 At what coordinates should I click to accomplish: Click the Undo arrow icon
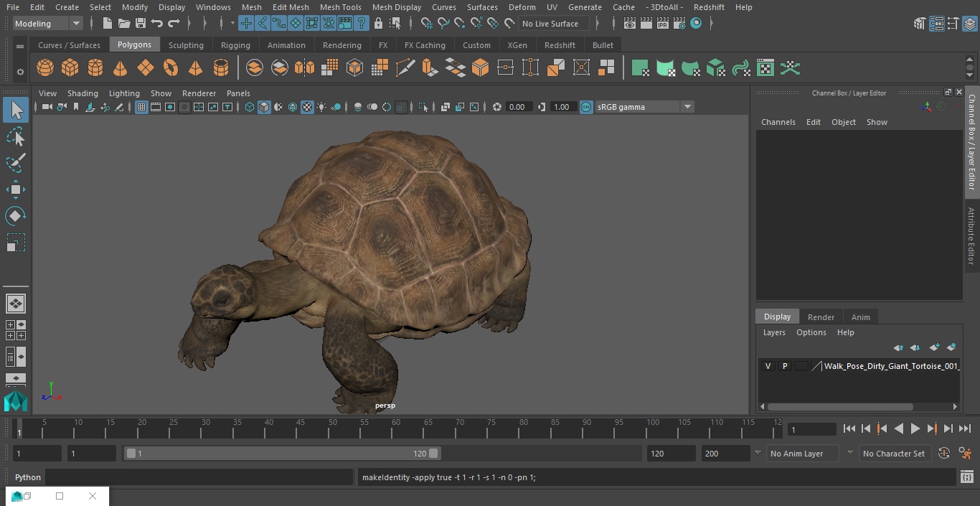[x=157, y=24]
